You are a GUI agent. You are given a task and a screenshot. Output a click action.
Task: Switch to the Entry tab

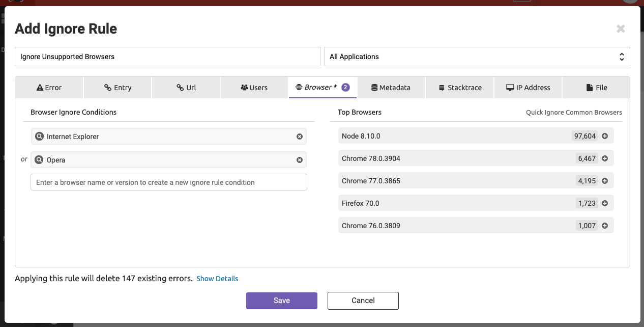[x=118, y=88]
